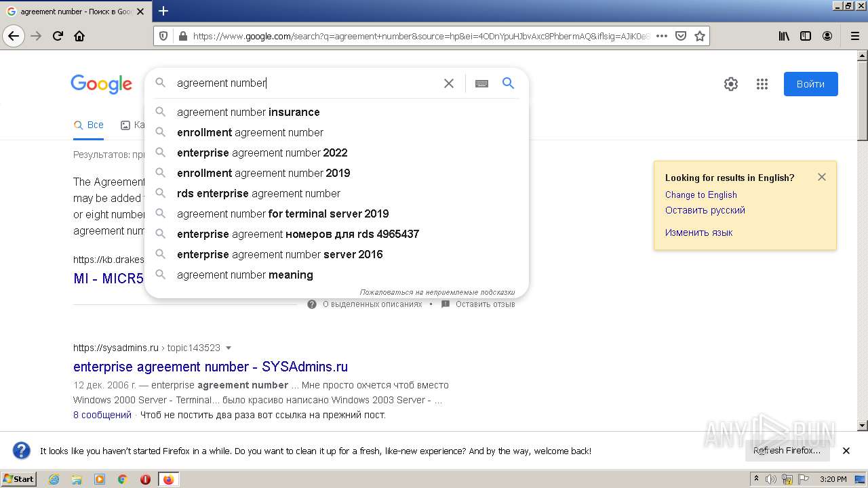Open the Firefox home page
Image resolution: width=868 pixels, height=488 pixels.
click(x=79, y=36)
